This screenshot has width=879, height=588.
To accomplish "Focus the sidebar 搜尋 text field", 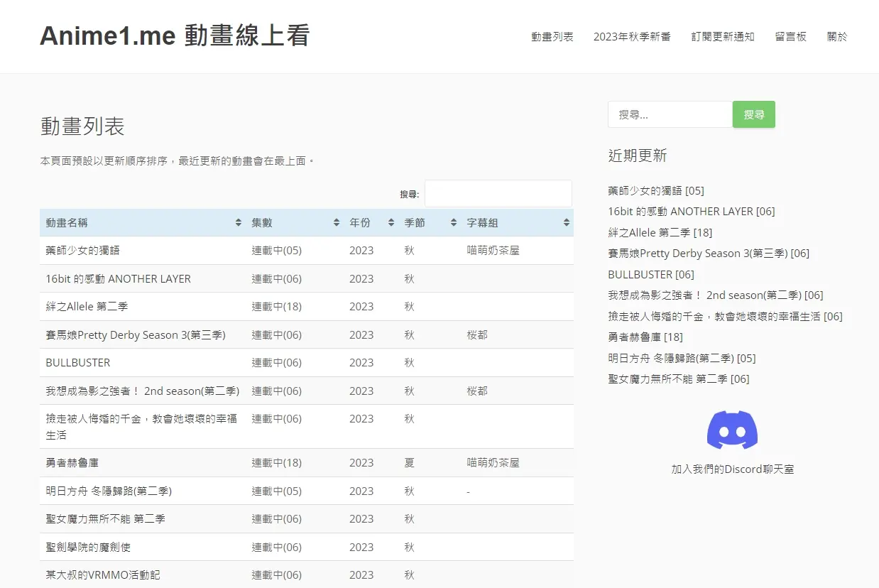I will pyautogui.click(x=670, y=114).
